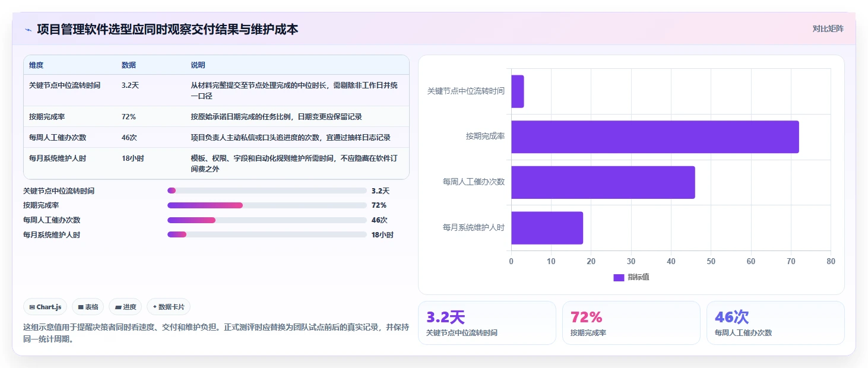
Task: Click the 数据 column header
Action: tap(129, 65)
